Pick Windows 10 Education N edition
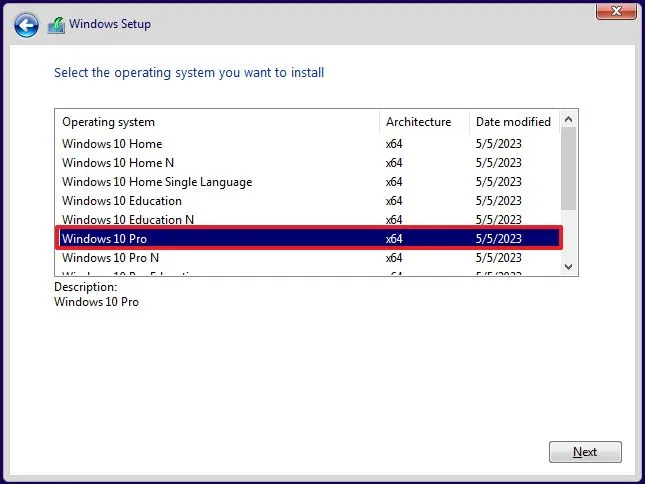 pos(307,219)
